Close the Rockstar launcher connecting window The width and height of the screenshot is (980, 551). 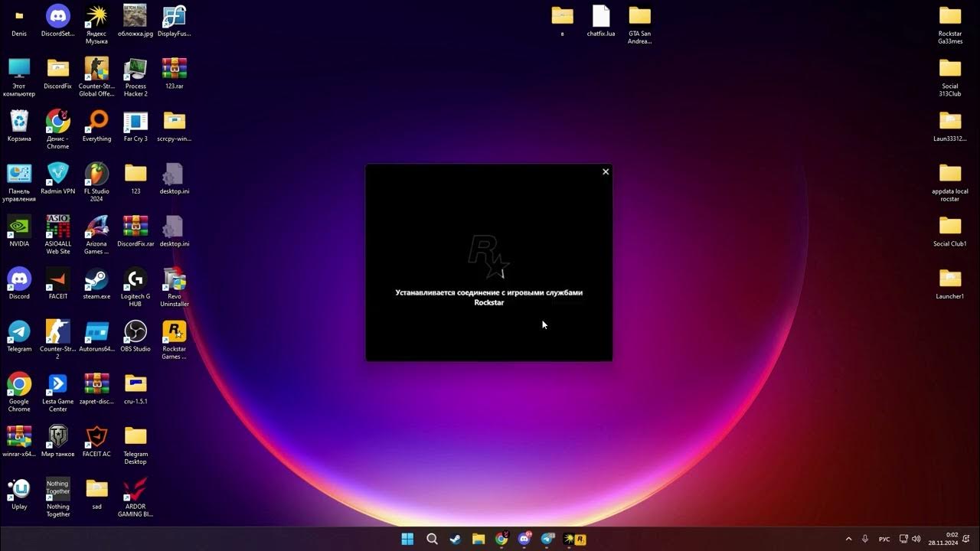click(606, 172)
